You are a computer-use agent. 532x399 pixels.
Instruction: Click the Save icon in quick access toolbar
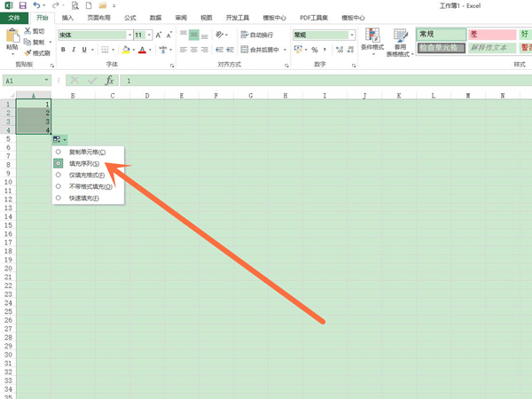click(x=22, y=5)
